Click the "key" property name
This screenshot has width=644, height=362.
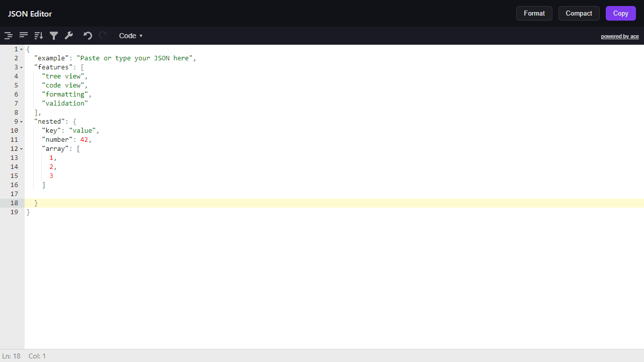51,131
